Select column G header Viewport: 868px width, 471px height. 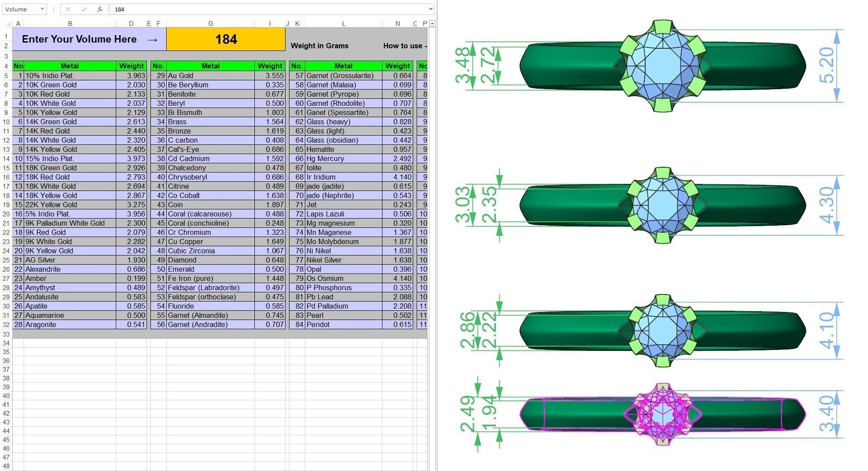point(211,24)
